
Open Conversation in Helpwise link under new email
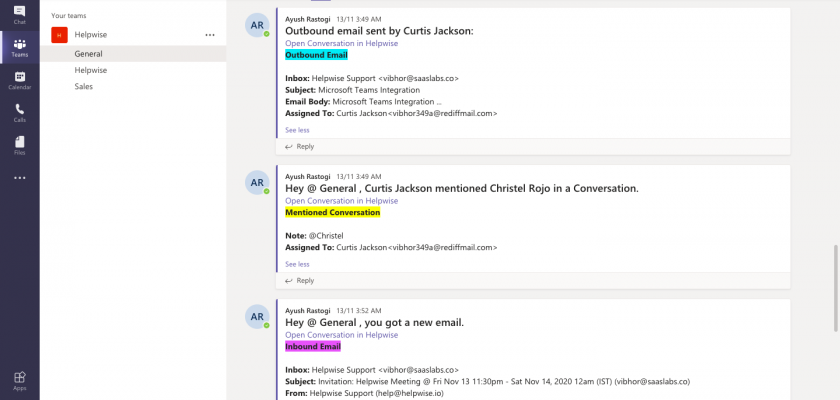[341, 335]
